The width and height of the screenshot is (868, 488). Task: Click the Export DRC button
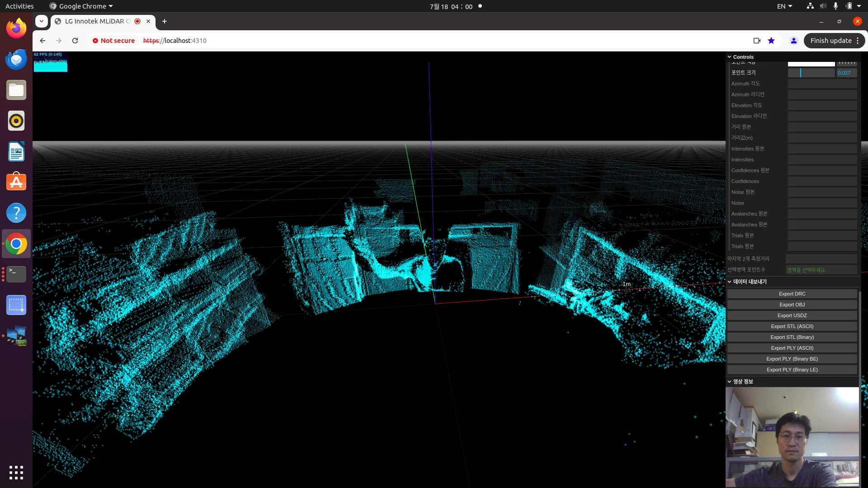pos(792,293)
